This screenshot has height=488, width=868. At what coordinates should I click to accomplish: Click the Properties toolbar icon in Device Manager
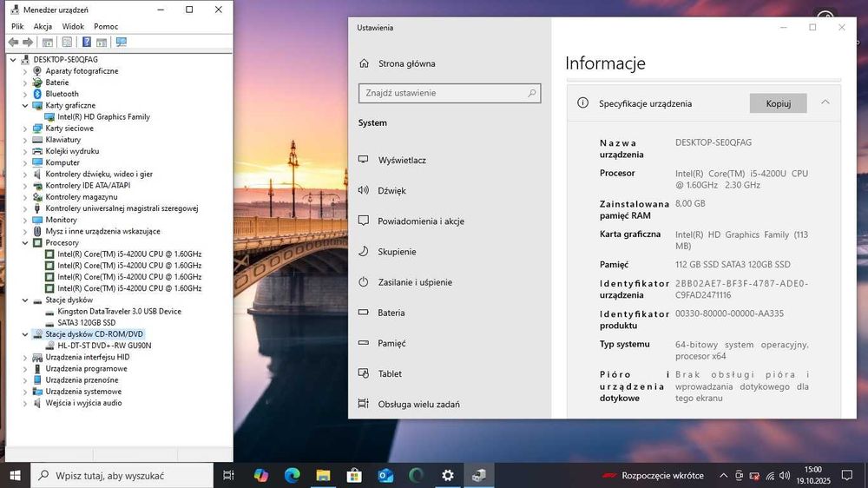67,42
